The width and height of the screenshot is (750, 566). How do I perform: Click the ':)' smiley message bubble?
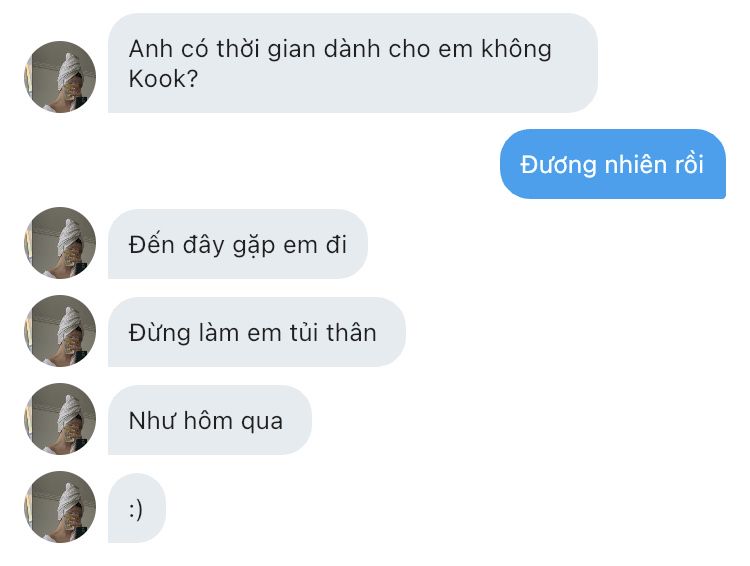pos(137,508)
